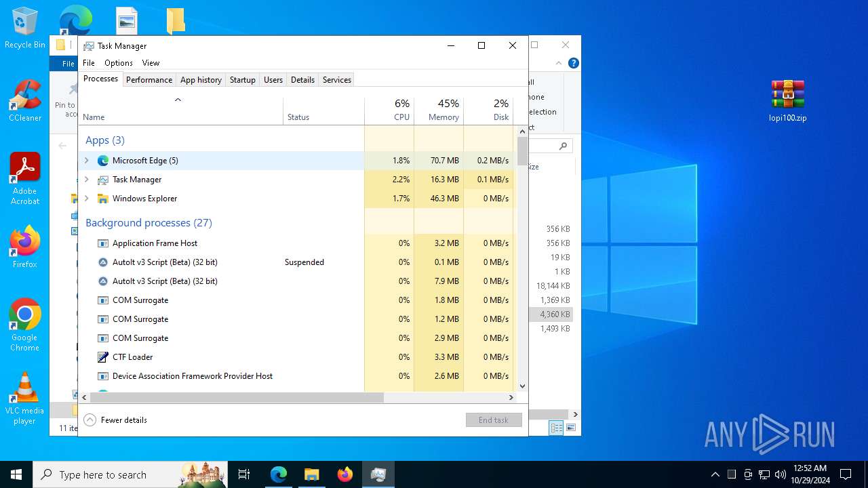Open the Adobe Acrobat desktop icon
The width and height of the screenshot is (868, 488).
click(x=24, y=178)
